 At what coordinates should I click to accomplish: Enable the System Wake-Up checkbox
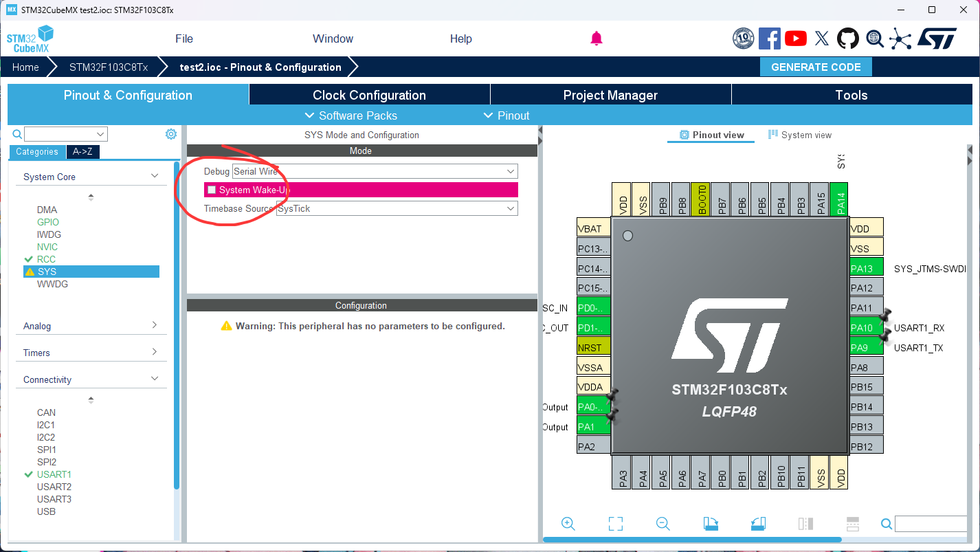[212, 190]
